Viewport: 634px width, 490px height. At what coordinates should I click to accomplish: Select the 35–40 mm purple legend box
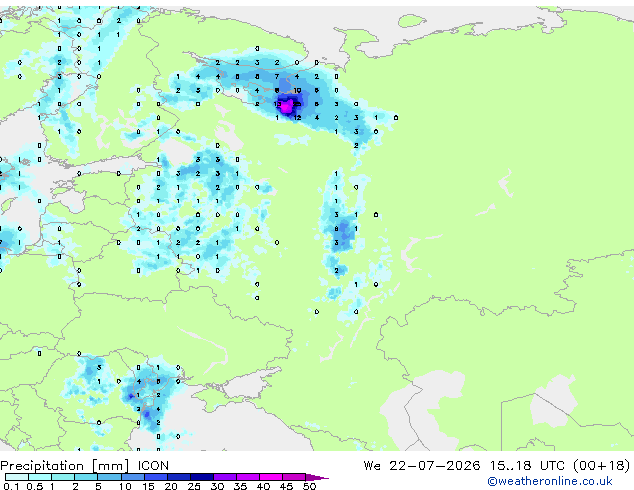[248, 477]
